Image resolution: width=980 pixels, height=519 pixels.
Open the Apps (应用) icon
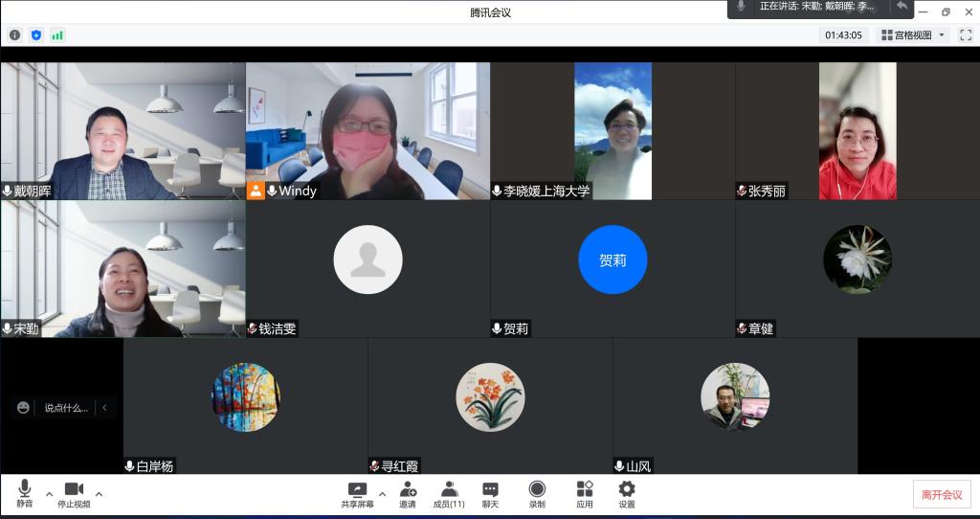pyautogui.click(x=585, y=494)
